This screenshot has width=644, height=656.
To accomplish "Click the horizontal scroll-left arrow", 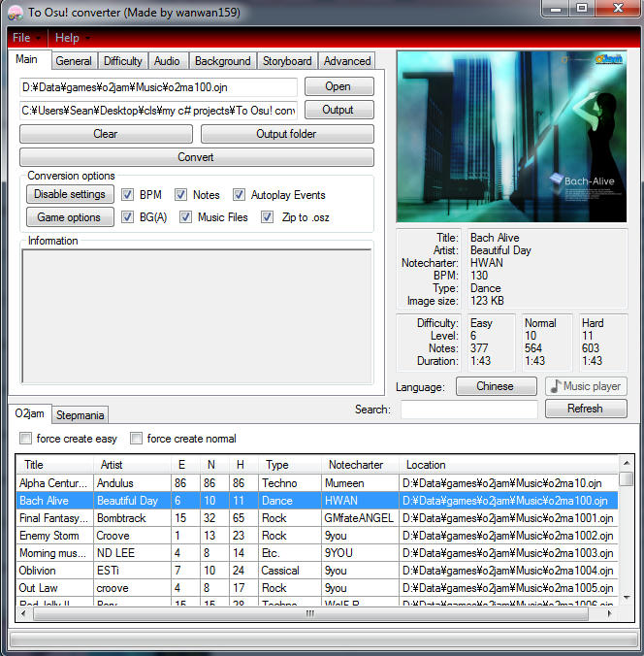I will [x=24, y=613].
